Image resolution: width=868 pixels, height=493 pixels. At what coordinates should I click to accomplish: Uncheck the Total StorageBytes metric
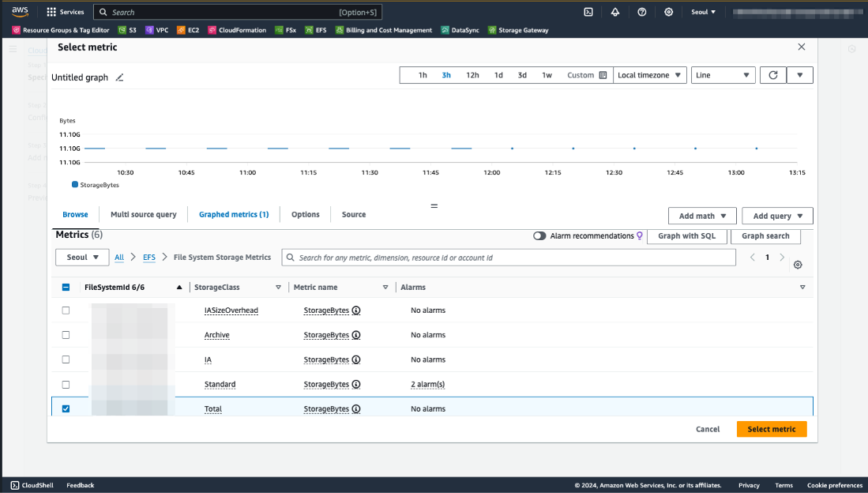point(66,408)
